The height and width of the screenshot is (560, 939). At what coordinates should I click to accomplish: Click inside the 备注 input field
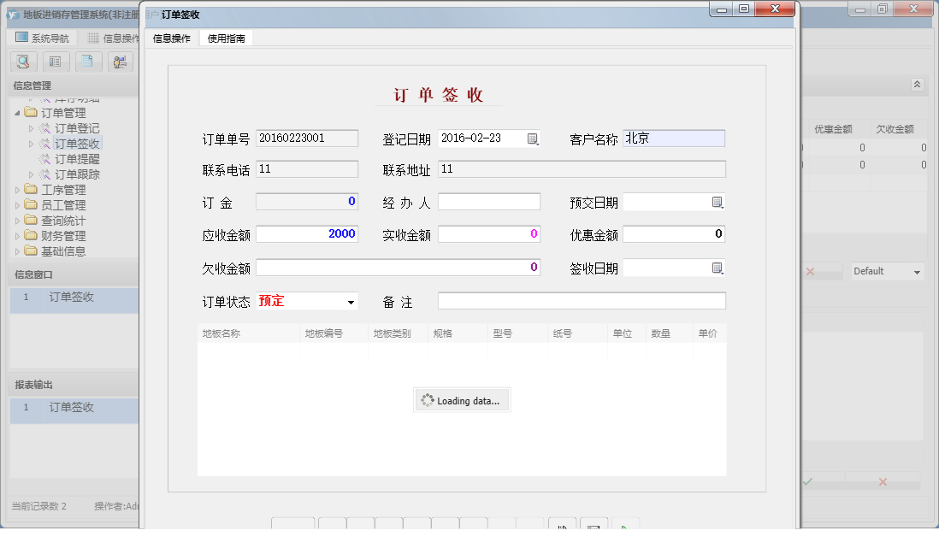(582, 300)
